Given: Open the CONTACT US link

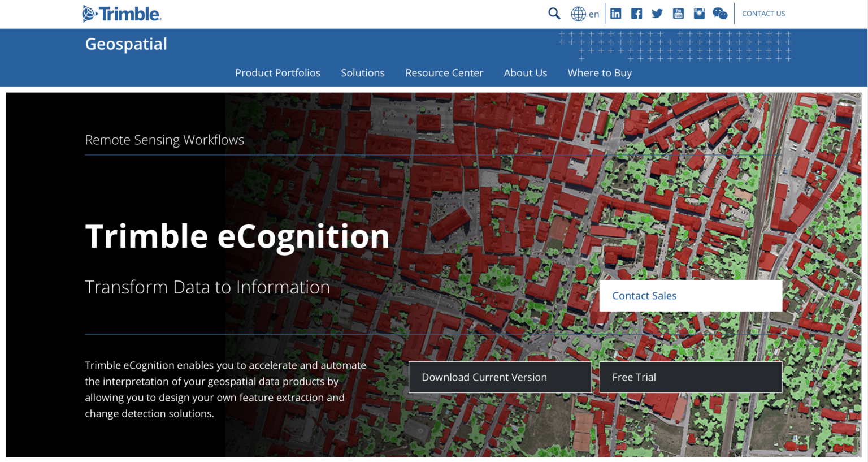Looking at the screenshot, I should pos(763,13).
